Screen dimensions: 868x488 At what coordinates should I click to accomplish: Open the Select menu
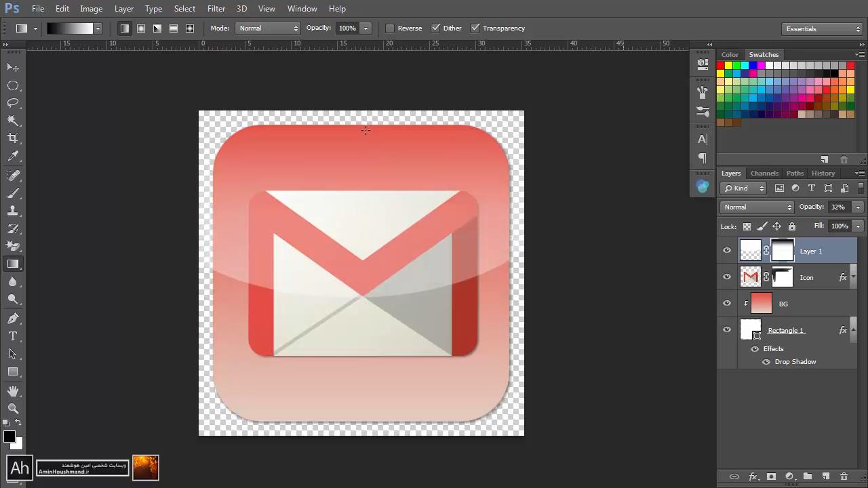point(184,9)
